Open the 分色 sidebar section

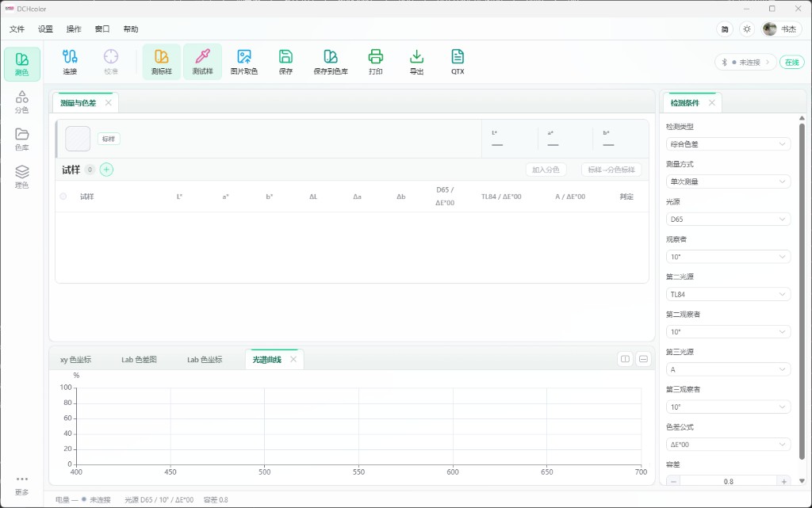[x=21, y=102]
